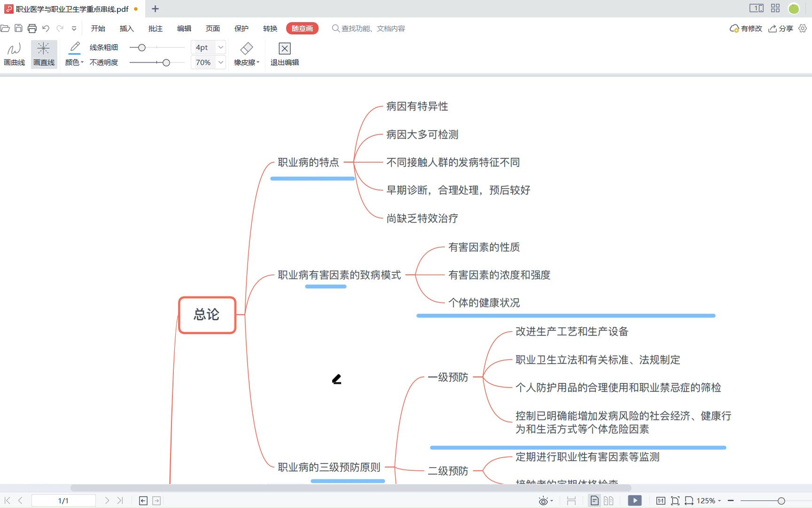Click the 职业病有害因素的致病模式 node
This screenshot has width=812, height=508.
pyautogui.click(x=339, y=275)
